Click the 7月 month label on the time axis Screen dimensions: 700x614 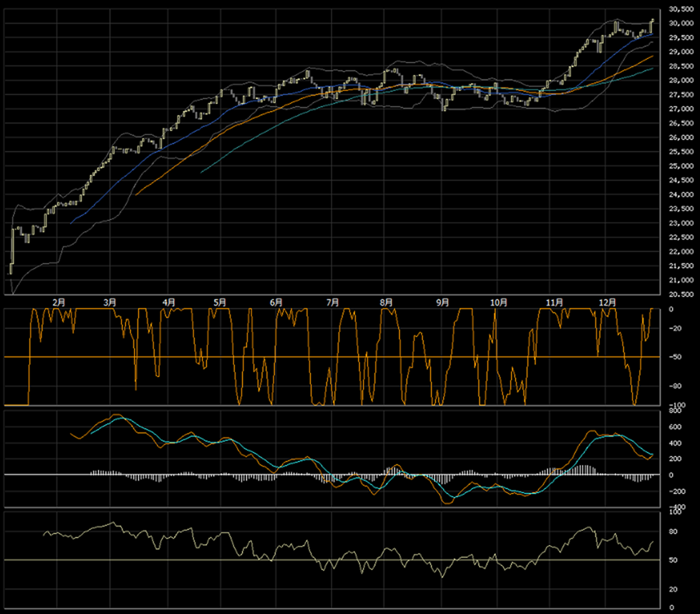coord(333,303)
